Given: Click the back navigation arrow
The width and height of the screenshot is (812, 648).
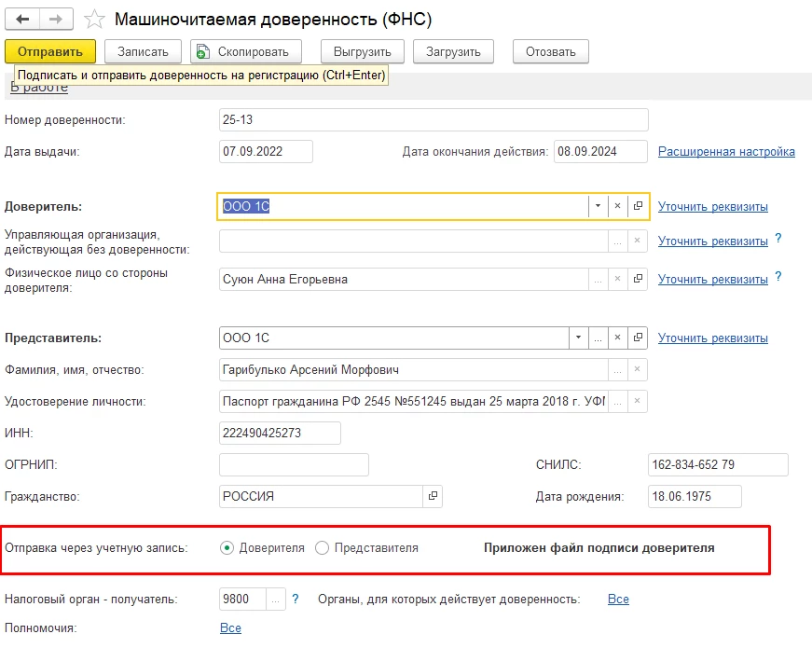Looking at the screenshot, I should pyautogui.click(x=23, y=19).
